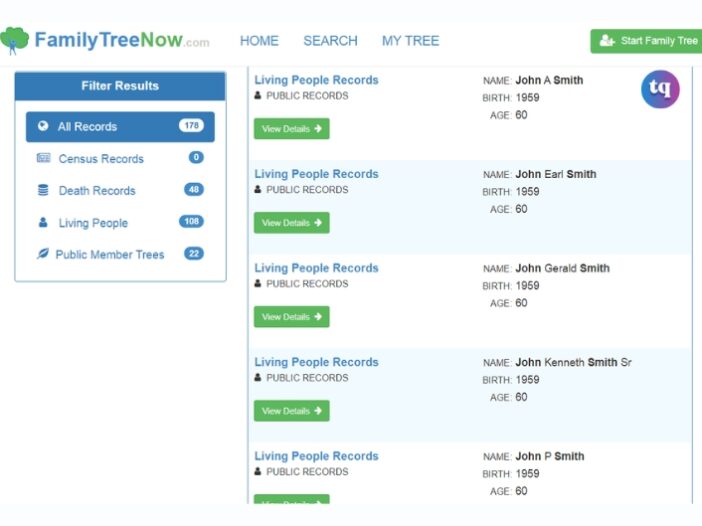The width and height of the screenshot is (702, 526).
Task: Click person icon in John A Smith's PUBLIC RECORDS
Action: coord(258,95)
